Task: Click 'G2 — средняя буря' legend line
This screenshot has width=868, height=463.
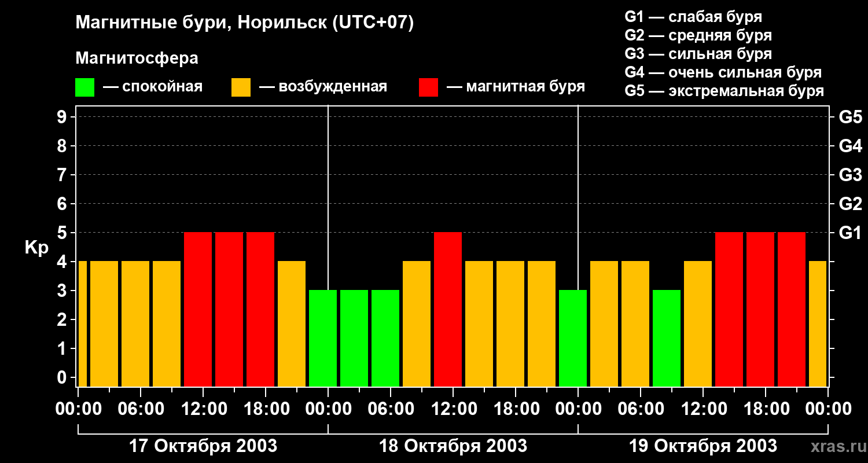Action: click(x=698, y=35)
